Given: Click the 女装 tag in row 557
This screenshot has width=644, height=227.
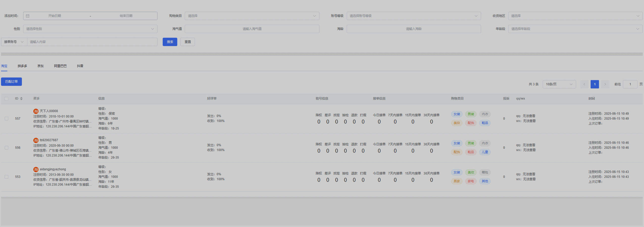Looking at the screenshot, I should [457, 114].
